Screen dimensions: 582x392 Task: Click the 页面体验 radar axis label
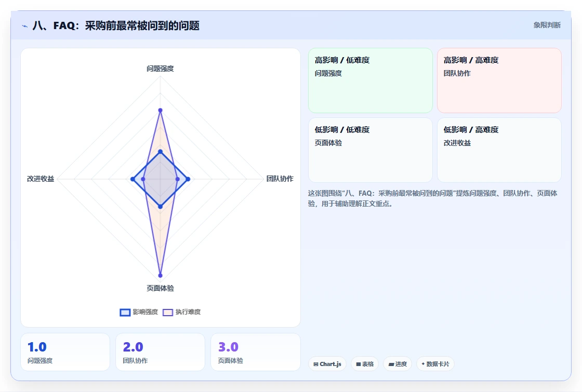point(160,288)
